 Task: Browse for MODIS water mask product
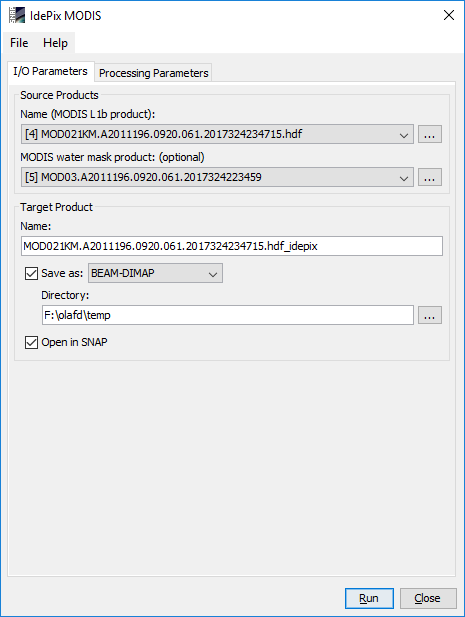pyautogui.click(x=430, y=177)
